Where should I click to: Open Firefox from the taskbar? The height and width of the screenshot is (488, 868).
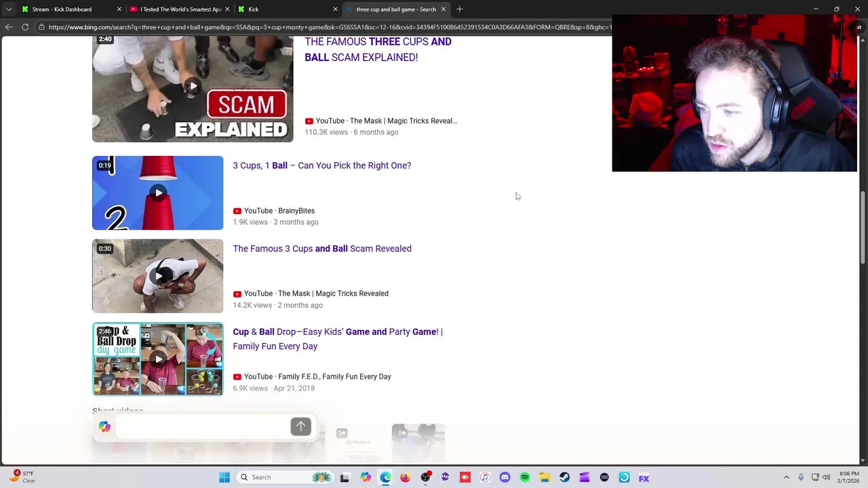point(405,477)
